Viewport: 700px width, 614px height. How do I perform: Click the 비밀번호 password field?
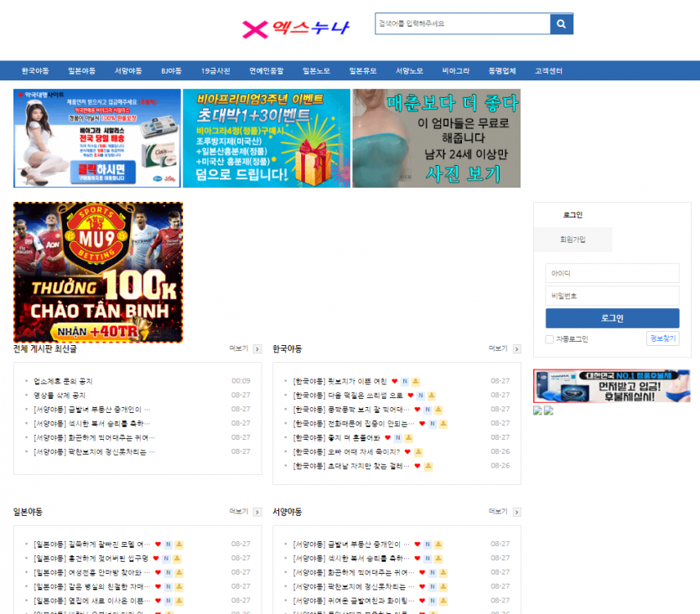[612, 296]
